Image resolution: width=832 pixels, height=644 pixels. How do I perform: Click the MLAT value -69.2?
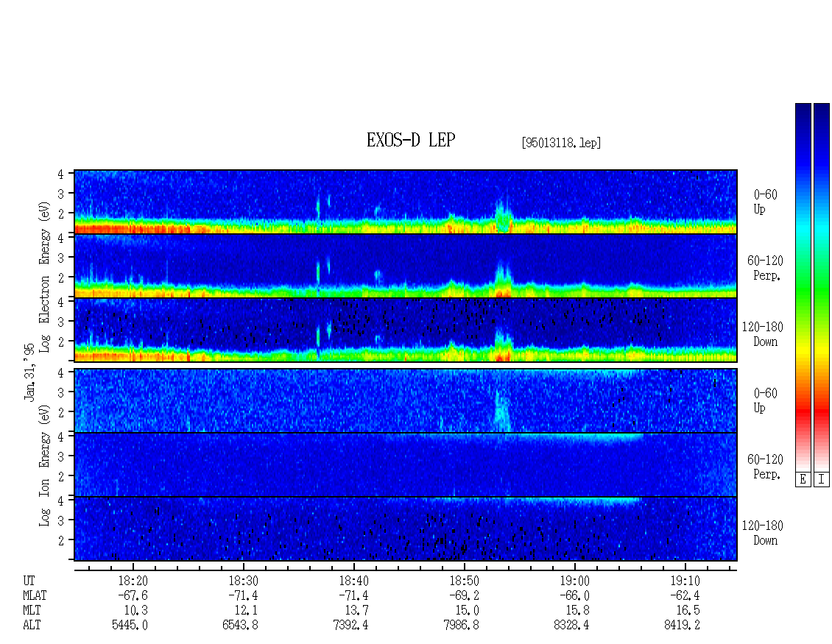click(465, 595)
